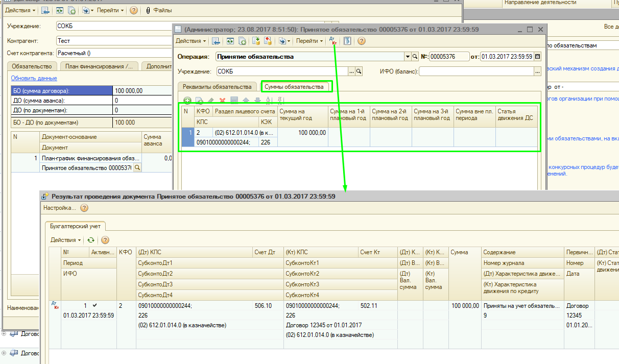
Task: Toggle Активность checkmark in posting row
Action: [x=94, y=305]
